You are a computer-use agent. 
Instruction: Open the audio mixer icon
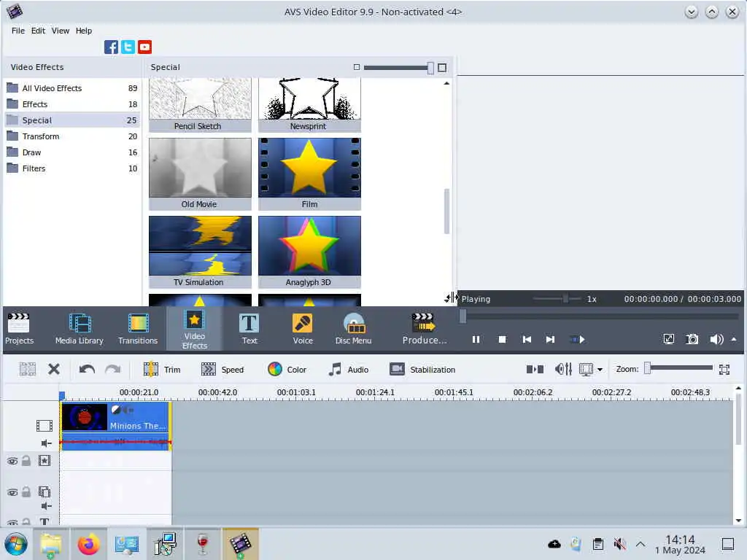click(x=563, y=369)
